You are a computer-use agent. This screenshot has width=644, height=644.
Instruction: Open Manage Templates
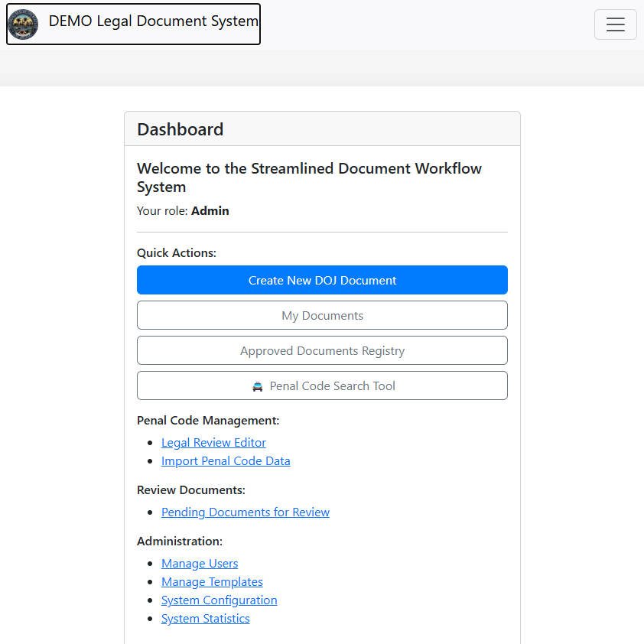click(212, 581)
